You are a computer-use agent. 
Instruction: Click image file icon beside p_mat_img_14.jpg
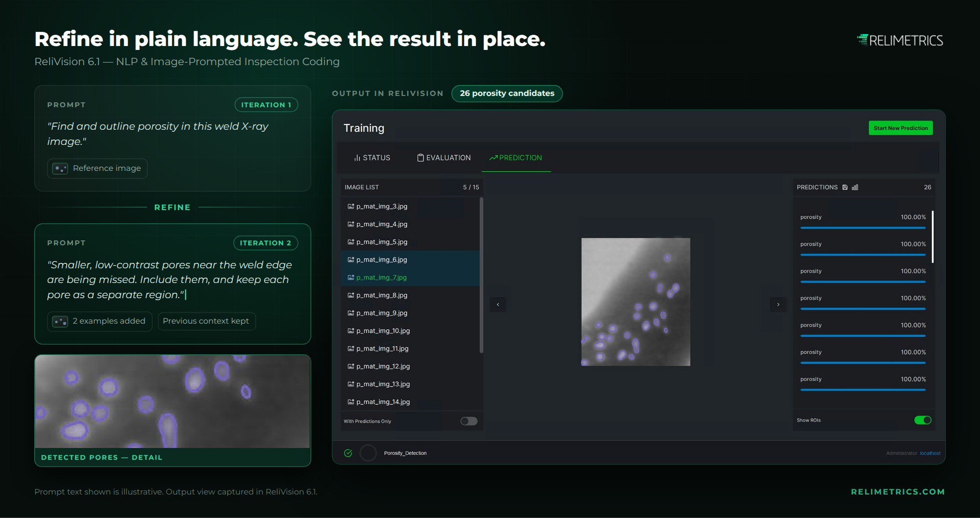click(351, 402)
